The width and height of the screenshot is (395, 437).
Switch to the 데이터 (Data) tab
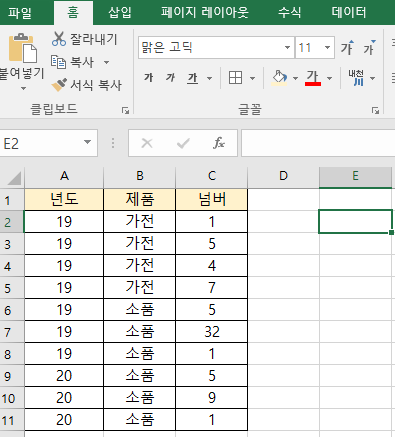point(349,13)
